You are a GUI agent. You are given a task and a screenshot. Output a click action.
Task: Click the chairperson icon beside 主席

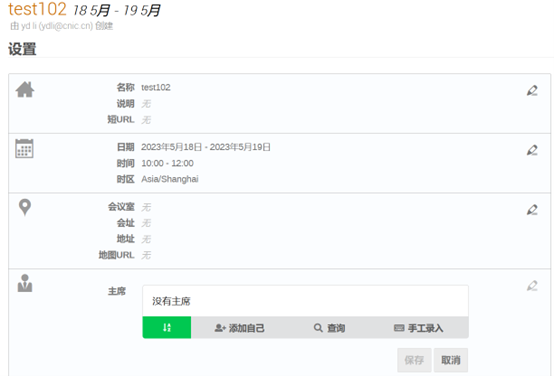25,283
